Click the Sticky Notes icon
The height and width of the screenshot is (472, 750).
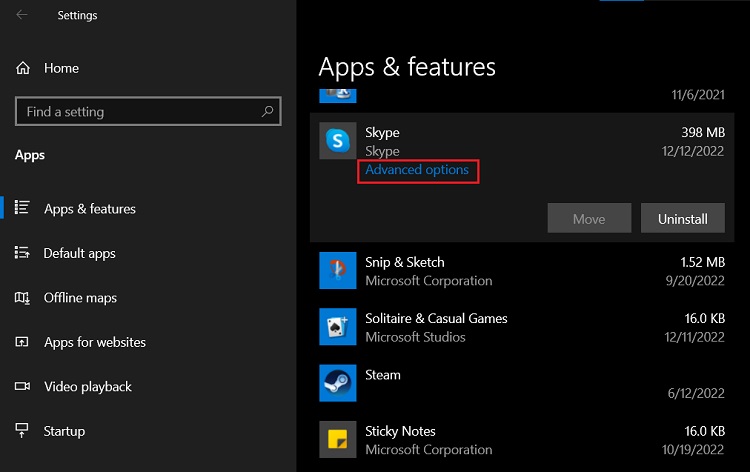pos(338,439)
